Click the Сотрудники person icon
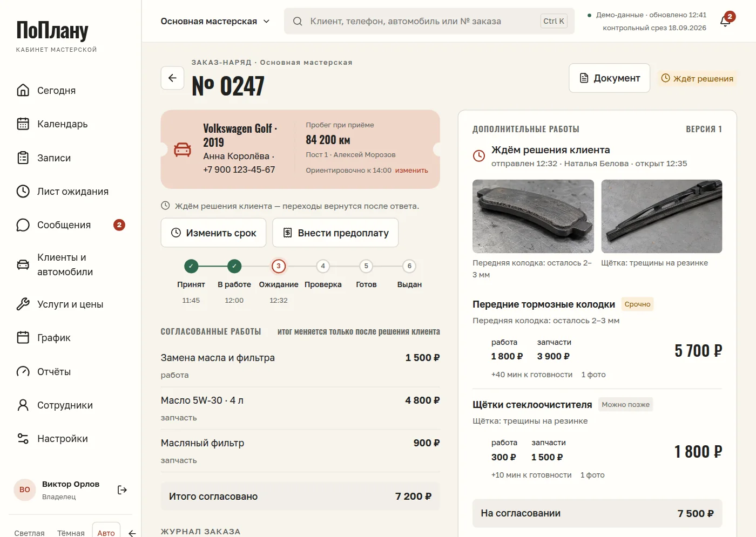This screenshot has width=756, height=537. [23, 405]
